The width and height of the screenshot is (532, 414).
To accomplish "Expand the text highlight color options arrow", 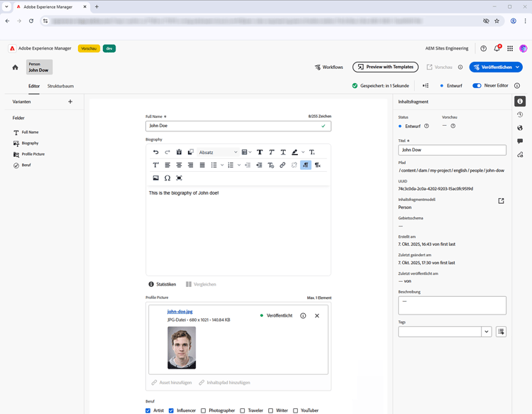I will (x=303, y=152).
